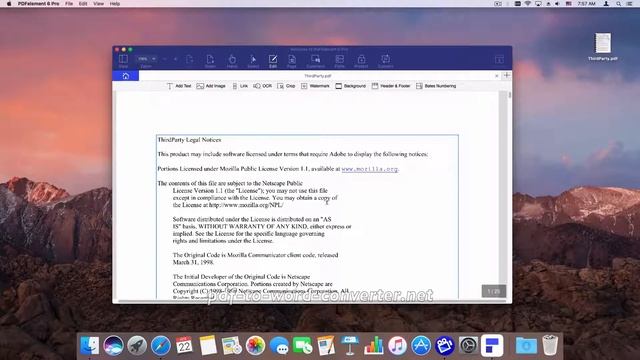Open Pages from the dock
This screenshot has width=640, height=360.
point(326,345)
